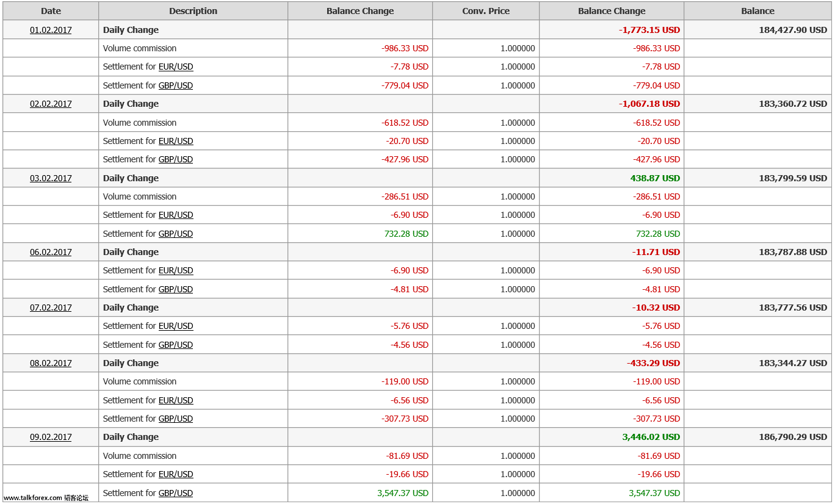
Task: Click GBP/USD link in the 732.28 USD row
Action: pyautogui.click(x=176, y=234)
